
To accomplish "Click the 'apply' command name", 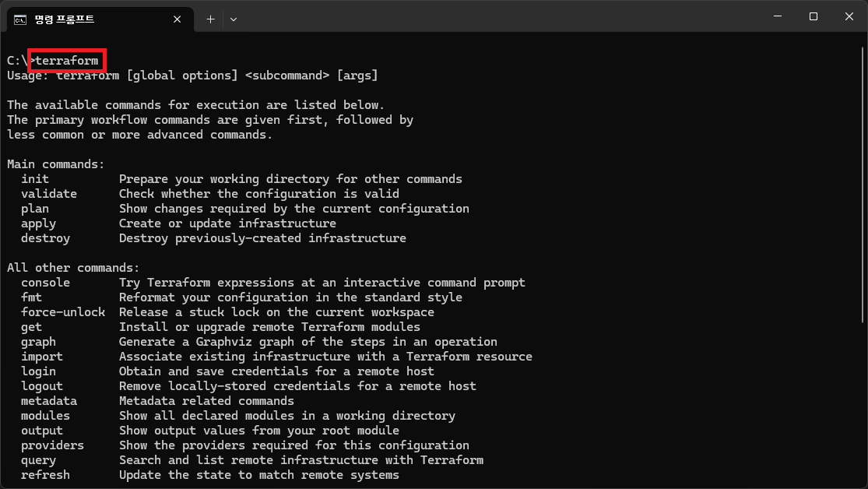I will click(x=38, y=223).
